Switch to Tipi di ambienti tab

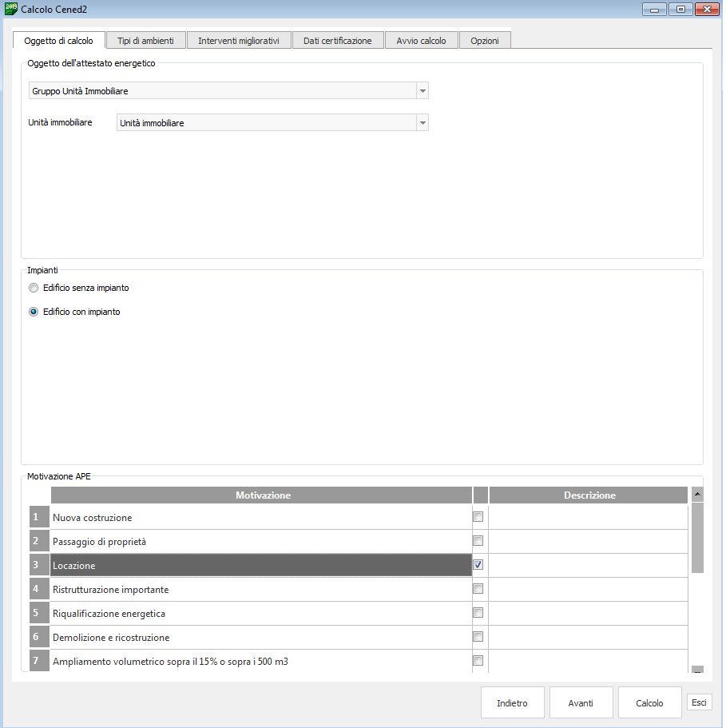pyautogui.click(x=145, y=41)
